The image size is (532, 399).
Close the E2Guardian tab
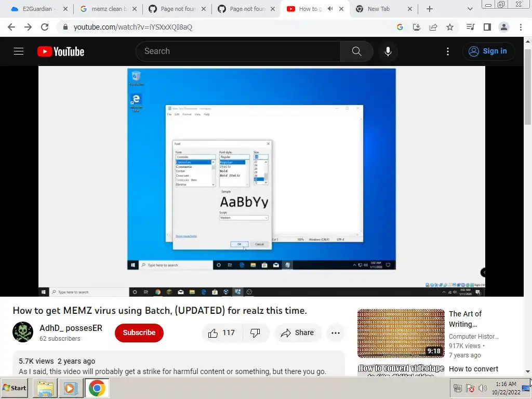point(65,9)
